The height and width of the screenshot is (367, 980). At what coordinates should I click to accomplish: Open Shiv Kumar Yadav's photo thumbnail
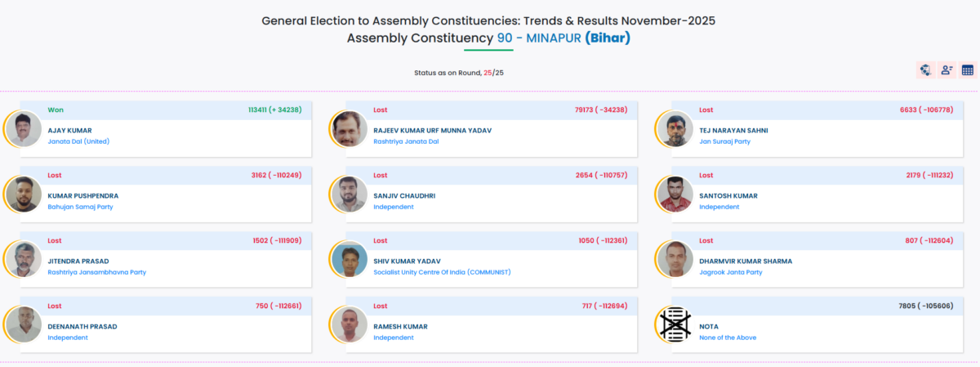(350, 260)
